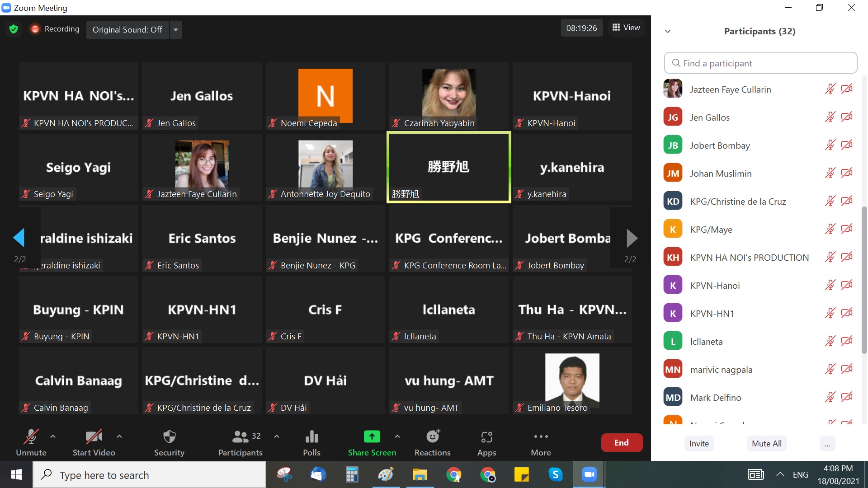Expand video options caret beside Start Video
Image resolution: width=868 pixels, height=488 pixels.
[x=119, y=436]
